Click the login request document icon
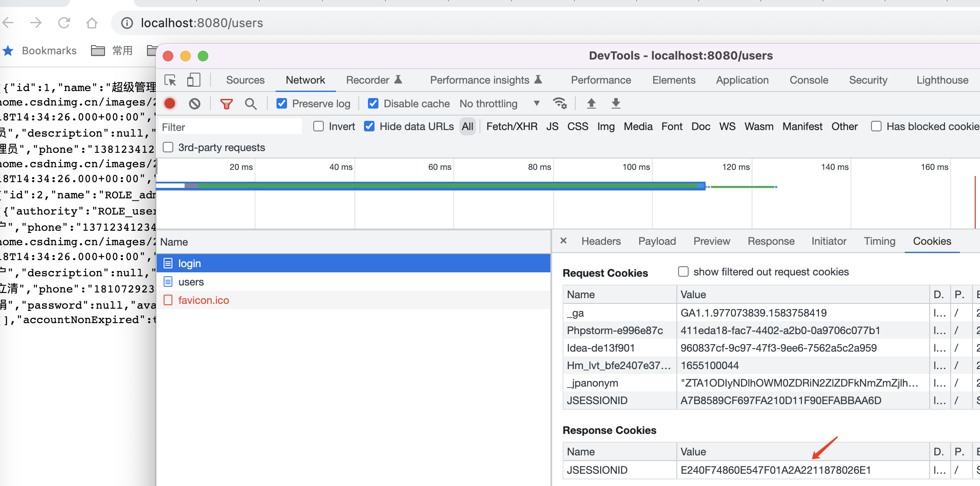The image size is (980, 486). coord(168,263)
